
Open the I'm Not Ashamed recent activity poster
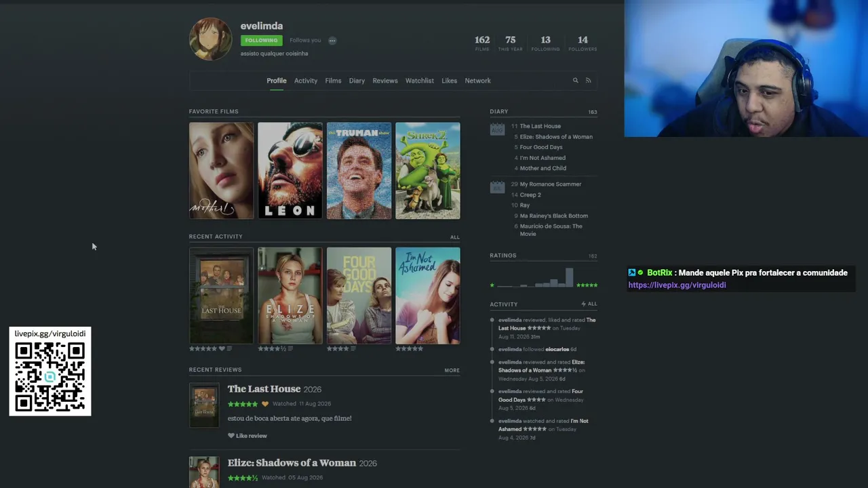428,296
